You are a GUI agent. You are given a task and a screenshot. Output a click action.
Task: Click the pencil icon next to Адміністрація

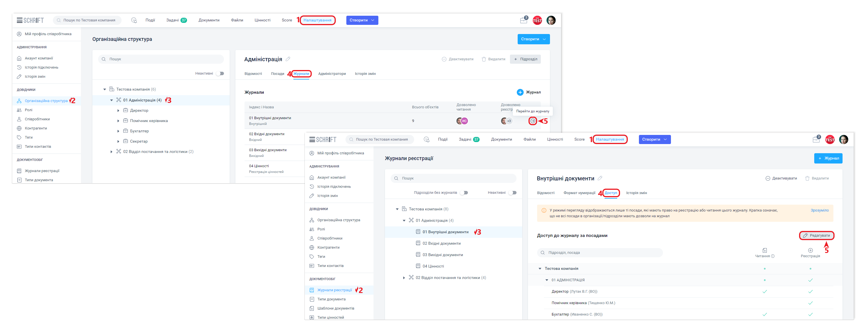tap(288, 59)
